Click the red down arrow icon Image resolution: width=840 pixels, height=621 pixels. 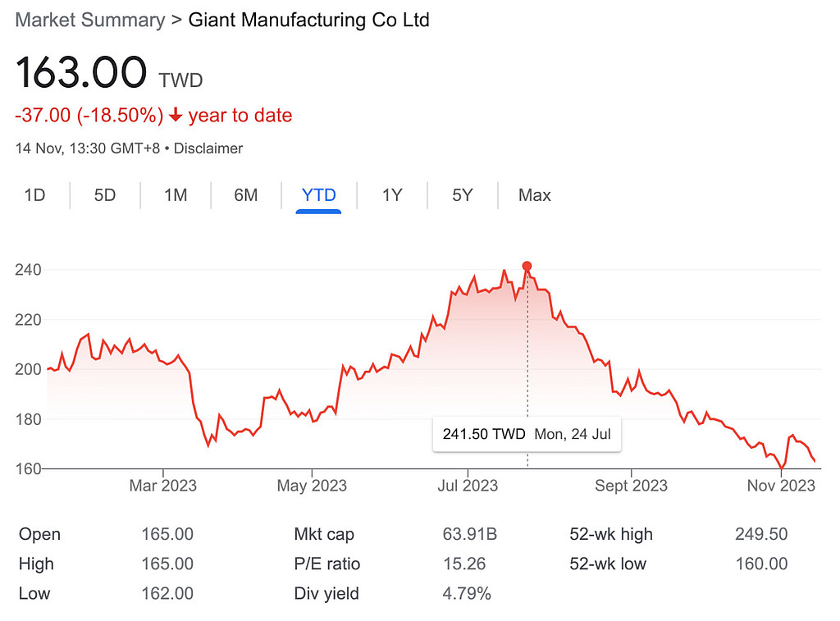[x=176, y=116]
